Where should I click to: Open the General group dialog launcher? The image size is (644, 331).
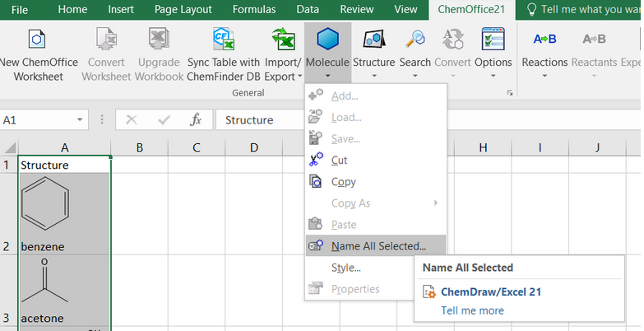510,93
